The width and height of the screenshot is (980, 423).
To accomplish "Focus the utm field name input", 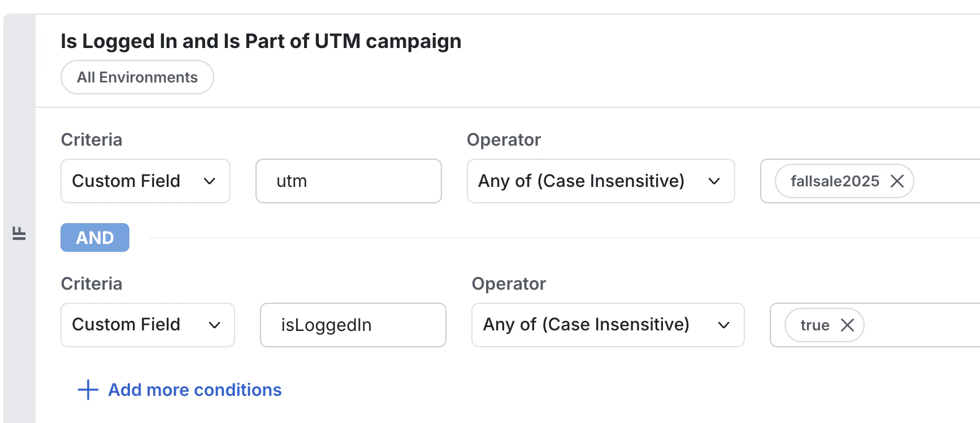I will [348, 181].
